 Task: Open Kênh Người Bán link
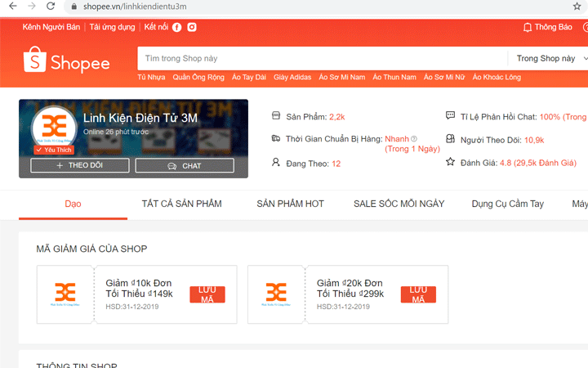click(x=51, y=27)
